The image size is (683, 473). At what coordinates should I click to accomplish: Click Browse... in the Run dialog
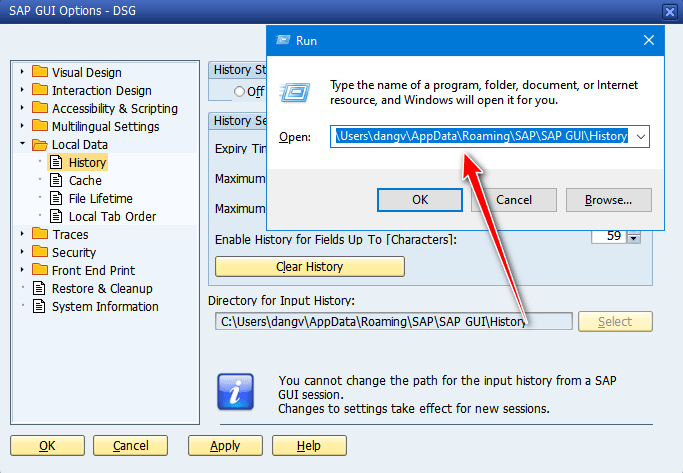coord(608,200)
